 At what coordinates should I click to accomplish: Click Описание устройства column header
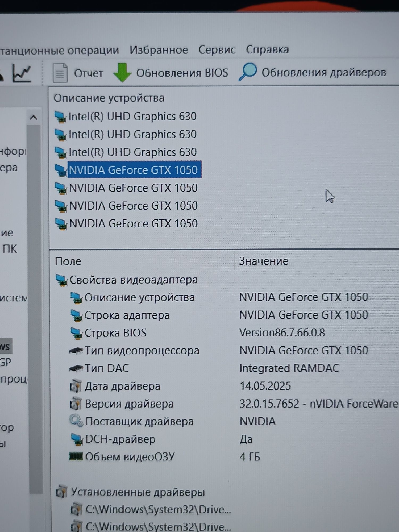coord(109,98)
